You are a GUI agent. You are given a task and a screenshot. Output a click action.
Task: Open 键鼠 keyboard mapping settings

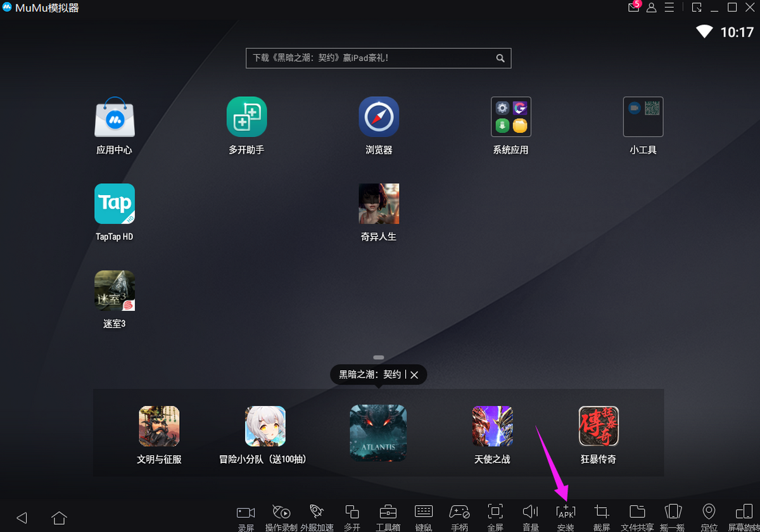pos(424,517)
